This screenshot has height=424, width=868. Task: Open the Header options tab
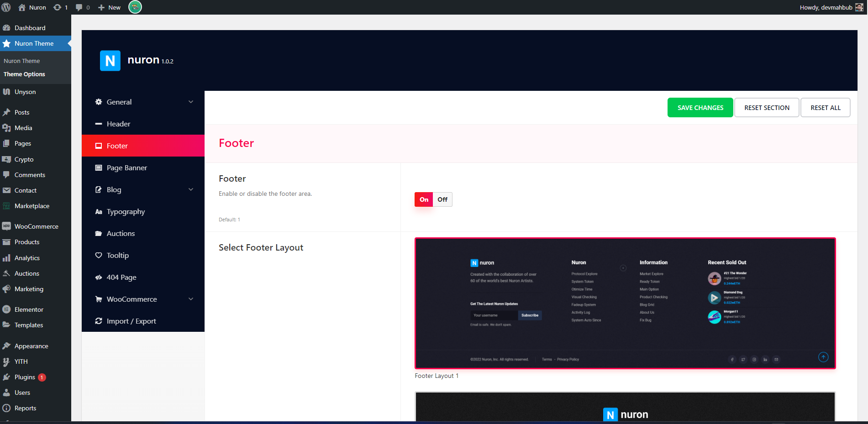coord(143,124)
